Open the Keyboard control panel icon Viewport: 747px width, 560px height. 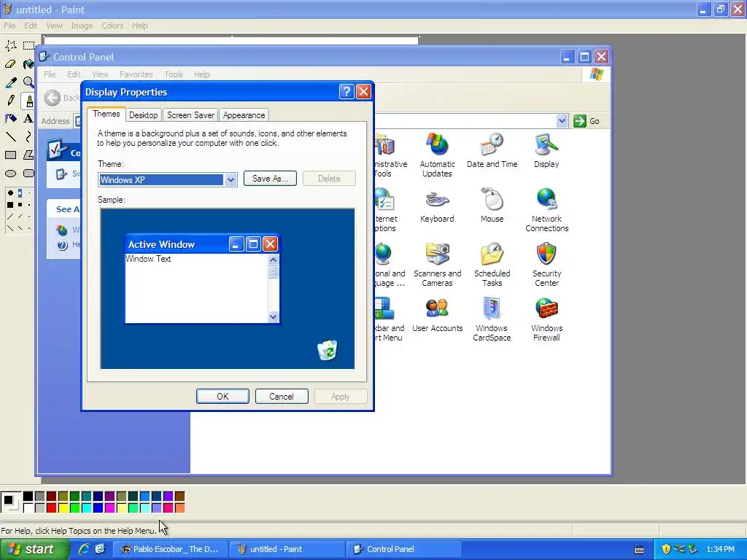pos(437,206)
